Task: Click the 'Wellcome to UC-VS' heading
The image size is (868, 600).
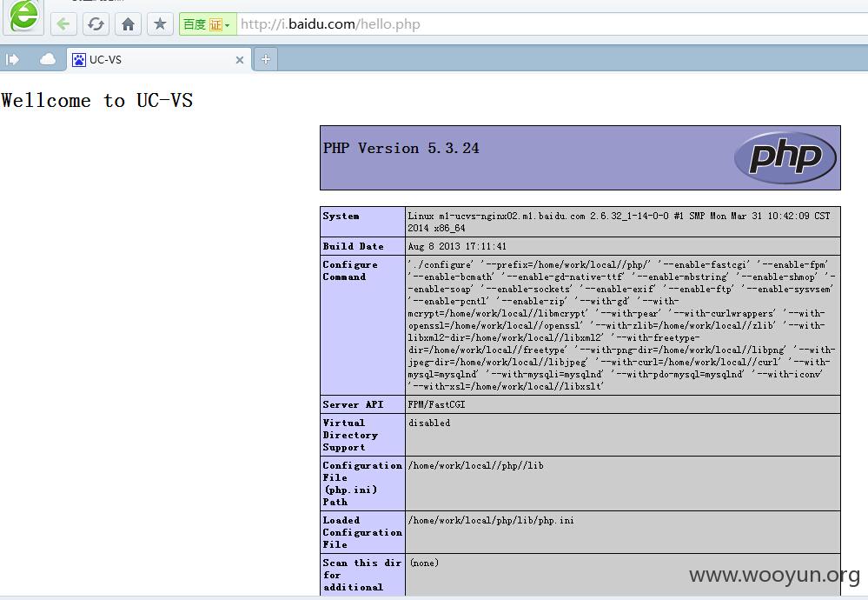Action: coord(96,100)
